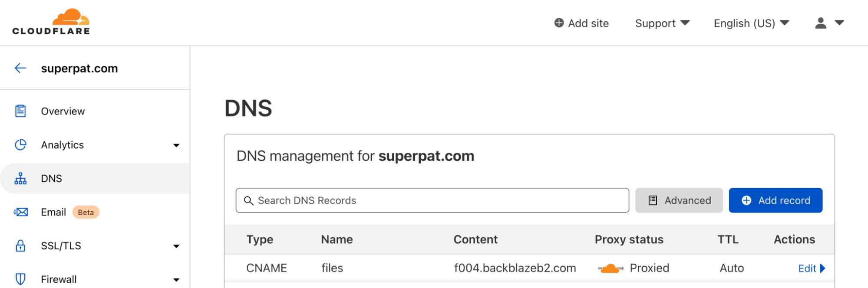Click the Add record button
This screenshot has height=288, width=868.
pyautogui.click(x=776, y=200)
